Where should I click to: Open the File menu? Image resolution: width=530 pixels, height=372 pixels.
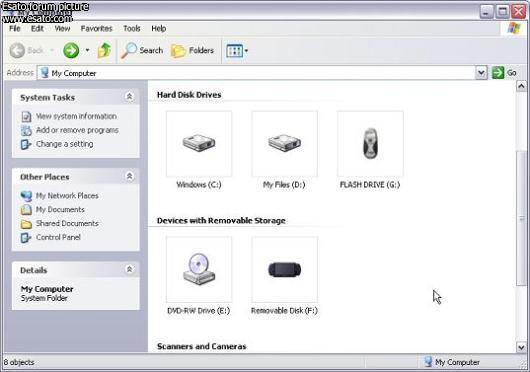click(x=15, y=28)
